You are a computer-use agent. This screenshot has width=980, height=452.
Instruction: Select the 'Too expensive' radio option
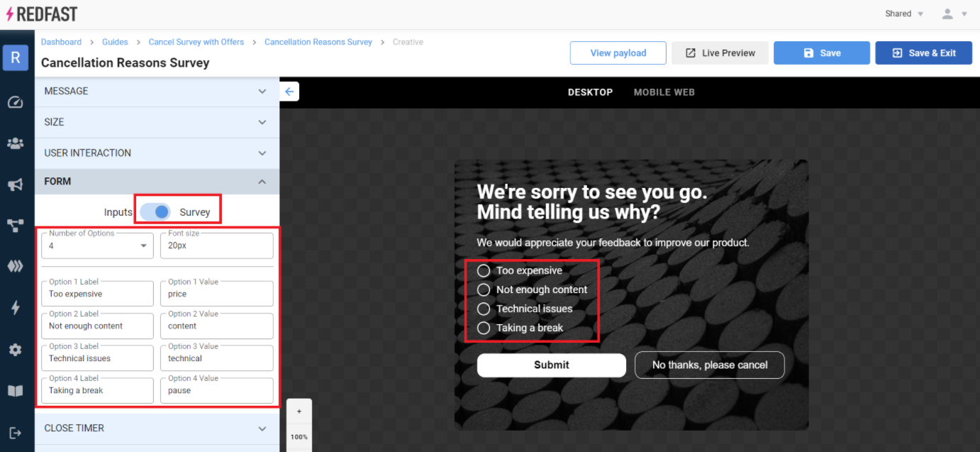(484, 270)
